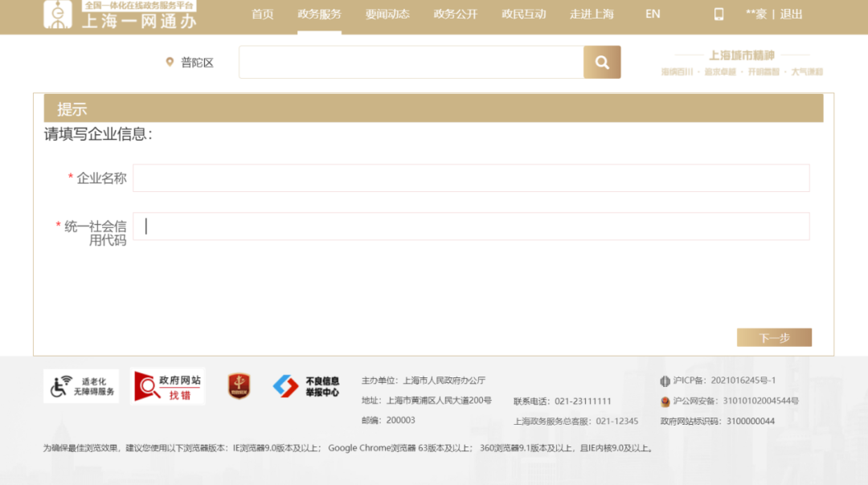Screen dimensions: 868x485
Task: Open the 沪ICP备 2021016245号-1 link
Action: (723, 381)
